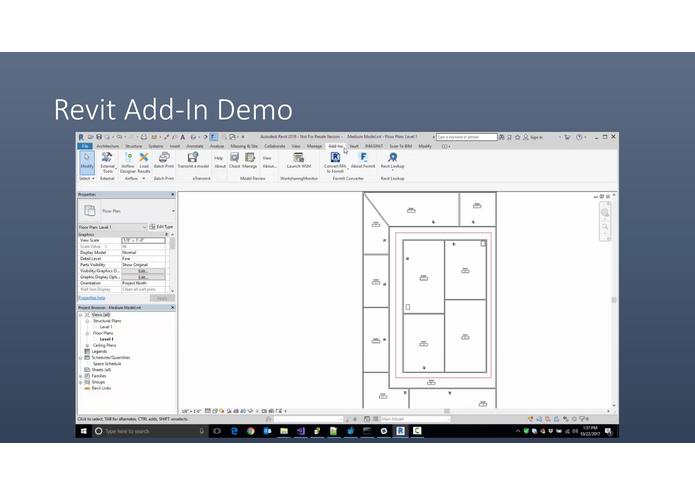Open About FormIt

(x=363, y=160)
